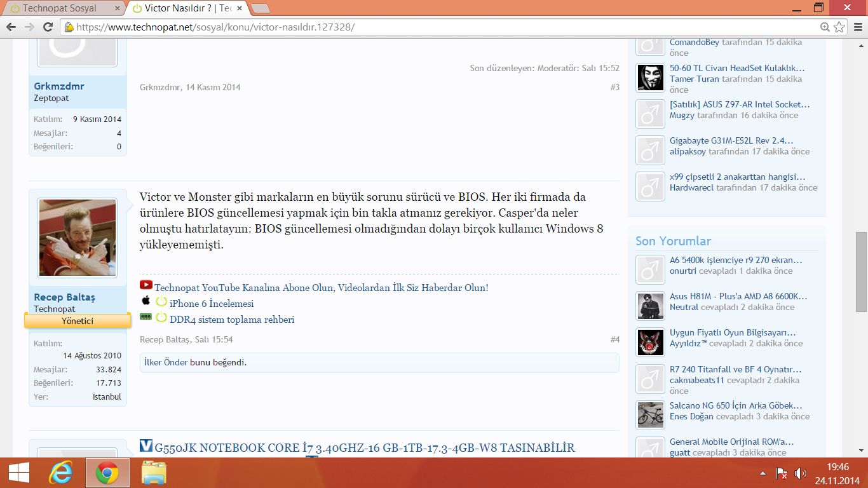Open Grkmzdmr profile name link
This screenshot has height=488, width=868.
59,86
